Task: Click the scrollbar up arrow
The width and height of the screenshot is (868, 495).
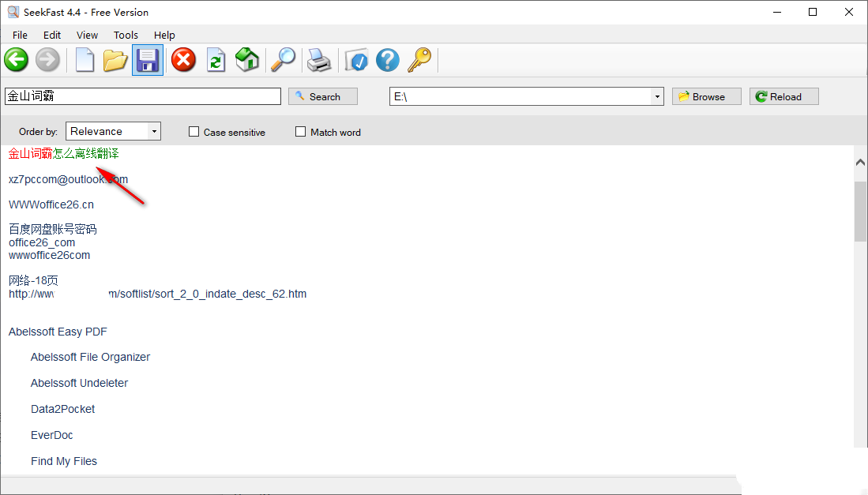Action: (x=860, y=162)
